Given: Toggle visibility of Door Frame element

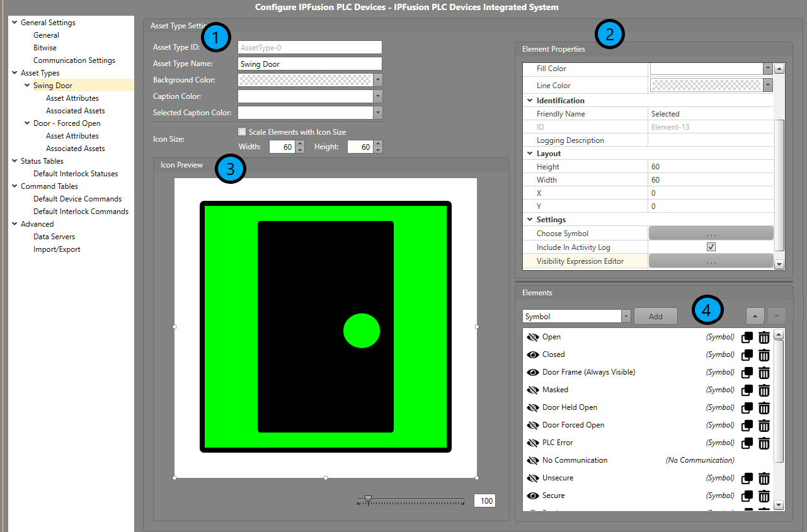Looking at the screenshot, I should 533,373.
